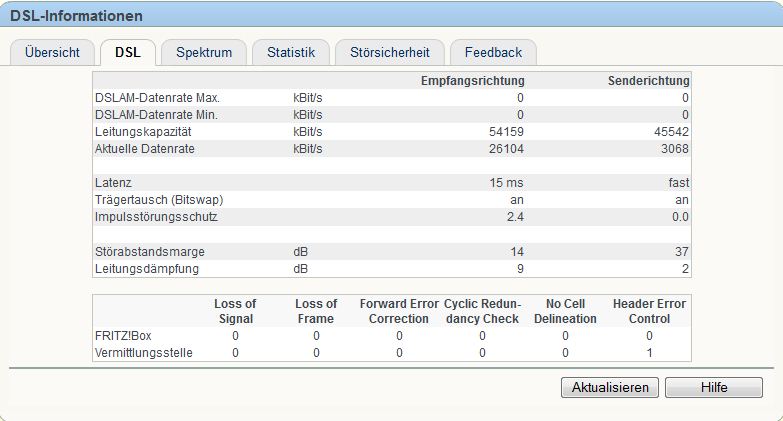Switch to the Übersicht tab
This screenshot has width=783, height=421.
(51, 52)
